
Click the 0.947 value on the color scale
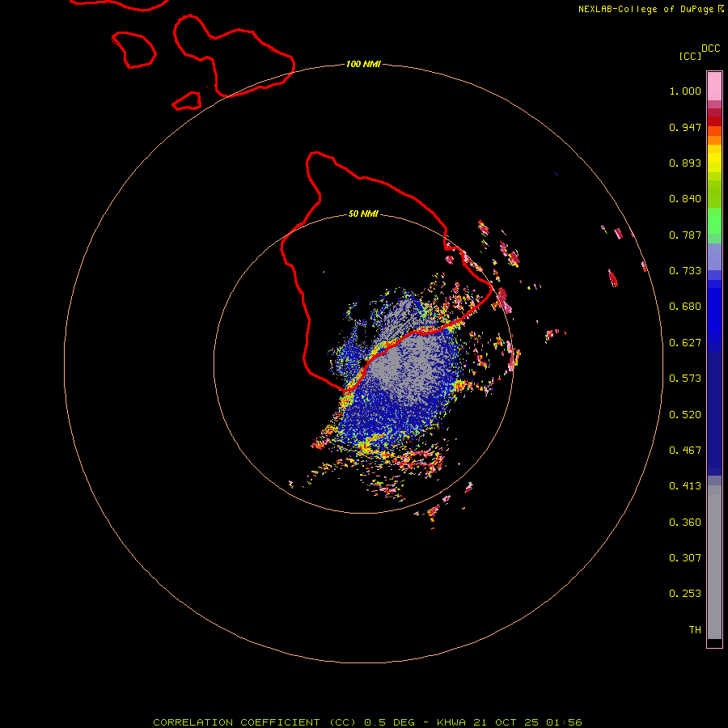685,127
